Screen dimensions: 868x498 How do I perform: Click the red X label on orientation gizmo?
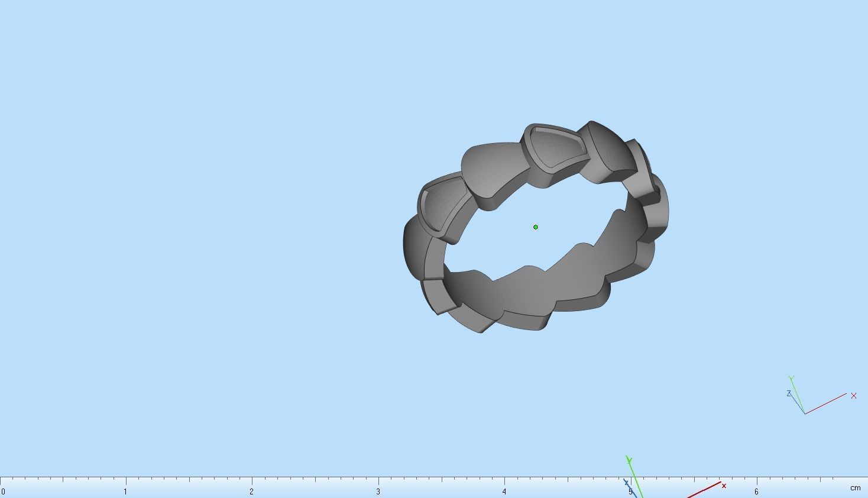854,396
